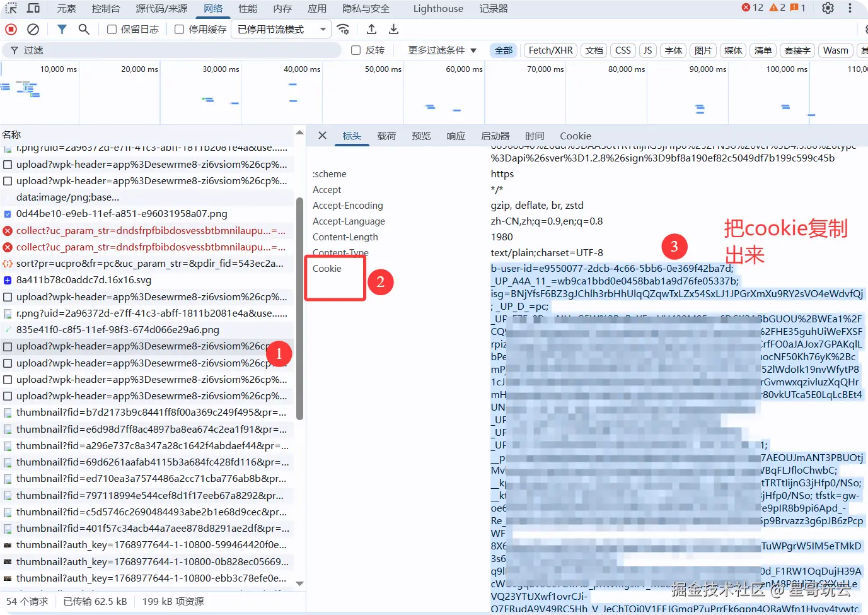Switch to the 控制台 panel tab

106,8
